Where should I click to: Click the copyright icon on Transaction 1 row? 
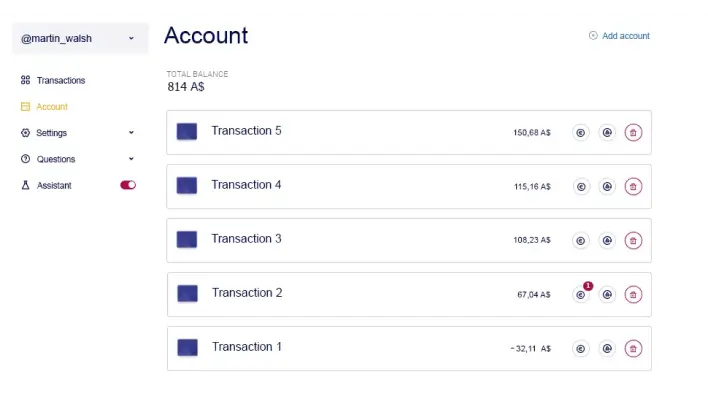click(581, 348)
